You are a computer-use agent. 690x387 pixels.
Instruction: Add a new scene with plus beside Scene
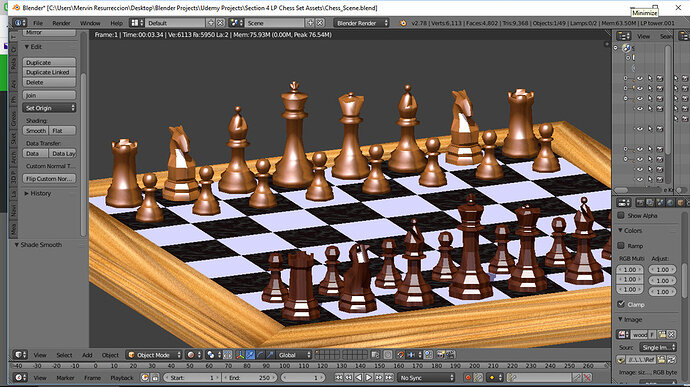pos(311,23)
